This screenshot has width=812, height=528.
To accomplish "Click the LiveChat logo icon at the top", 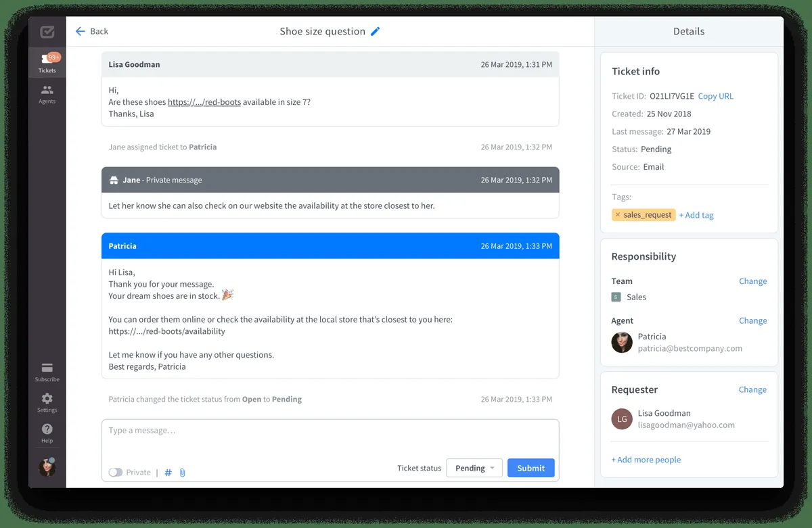I will (x=47, y=31).
